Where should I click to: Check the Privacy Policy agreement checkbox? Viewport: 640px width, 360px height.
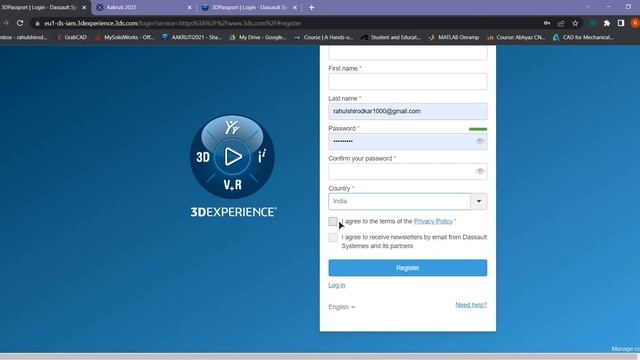(x=333, y=221)
